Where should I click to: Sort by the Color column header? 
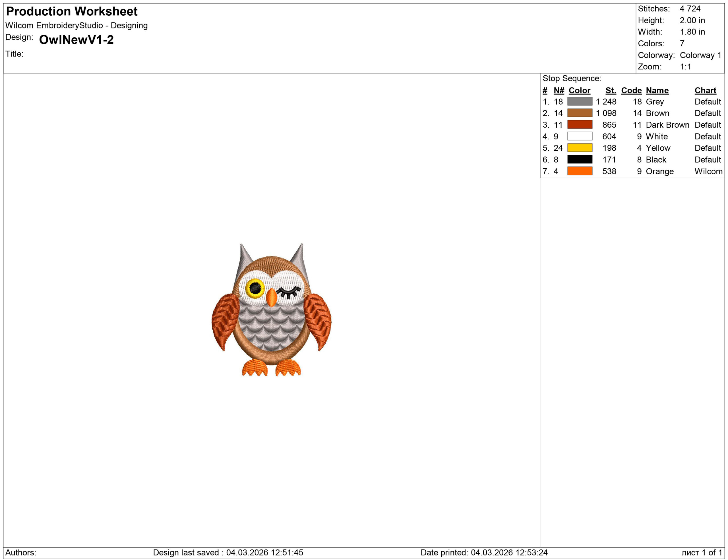click(580, 90)
